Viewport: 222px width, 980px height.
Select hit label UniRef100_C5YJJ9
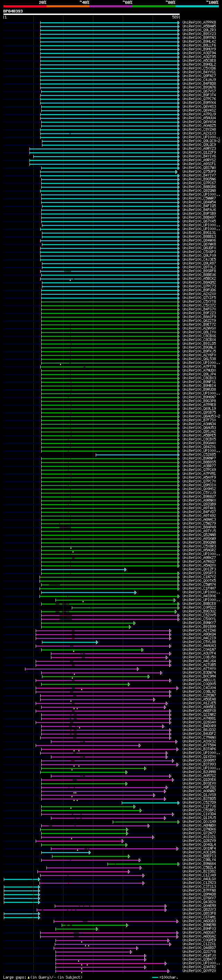point(199,493)
